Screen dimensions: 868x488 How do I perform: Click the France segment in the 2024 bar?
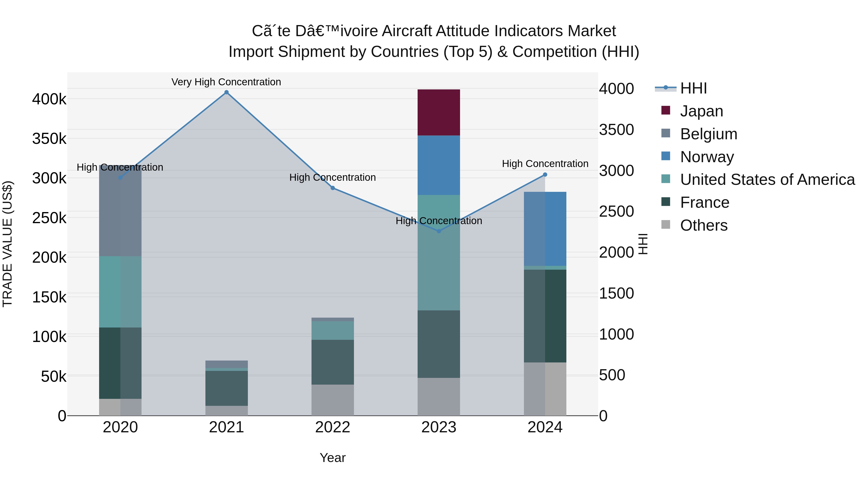[x=545, y=316]
